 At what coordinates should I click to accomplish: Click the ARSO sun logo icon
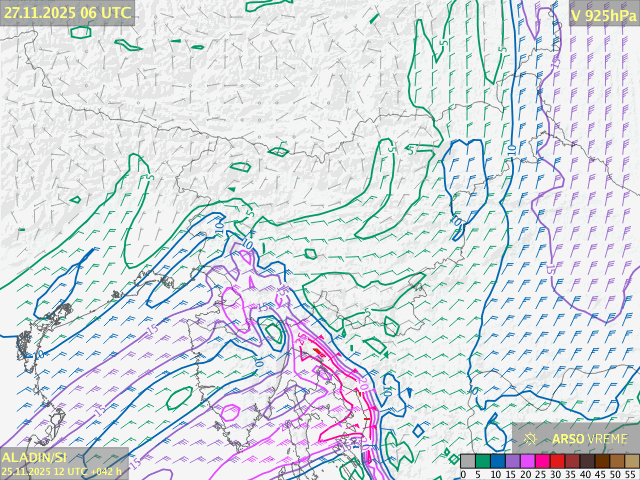[x=532, y=438]
